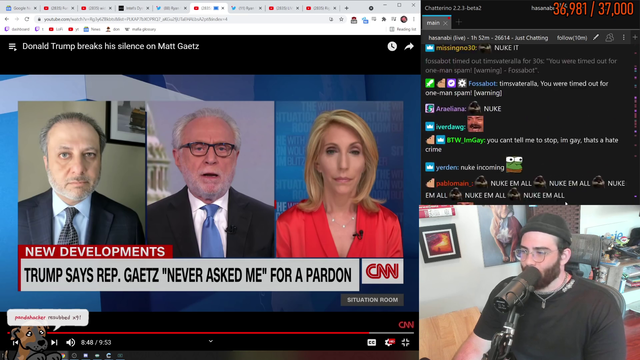
Task: Click the Watch Later clock icon
Action: [x=392, y=47]
